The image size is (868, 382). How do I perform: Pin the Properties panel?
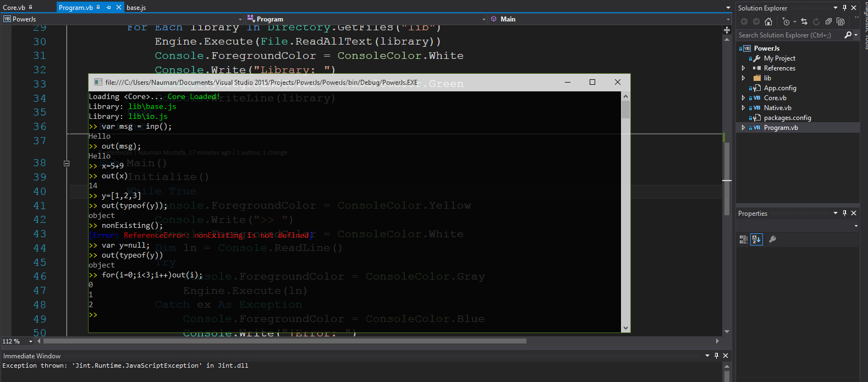coord(845,213)
